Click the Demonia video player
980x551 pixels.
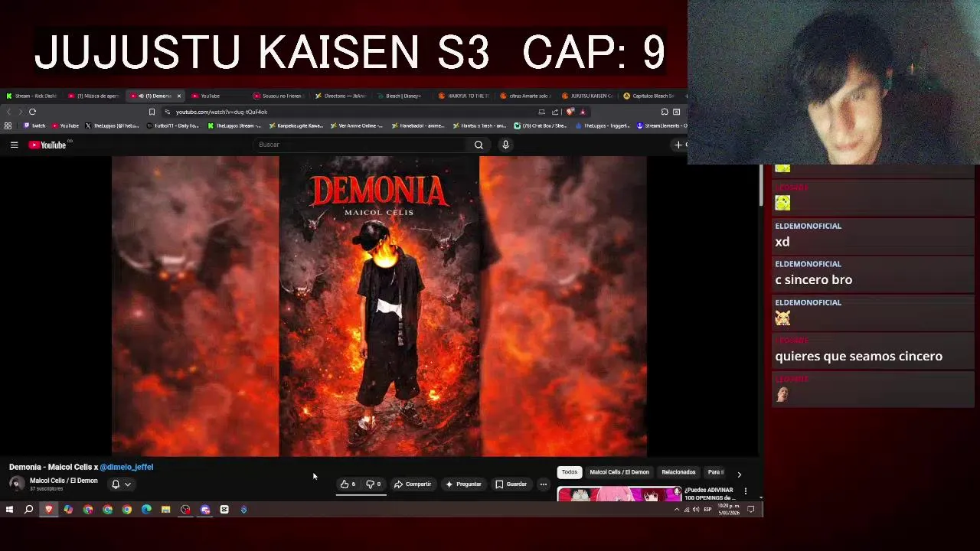pos(379,306)
